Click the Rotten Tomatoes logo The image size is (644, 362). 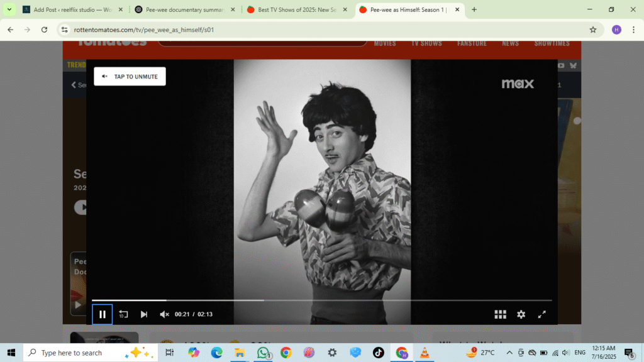[112, 43]
